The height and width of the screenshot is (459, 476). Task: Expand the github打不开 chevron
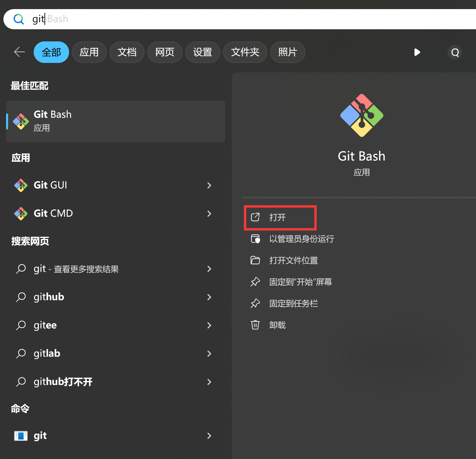[x=209, y=382]
